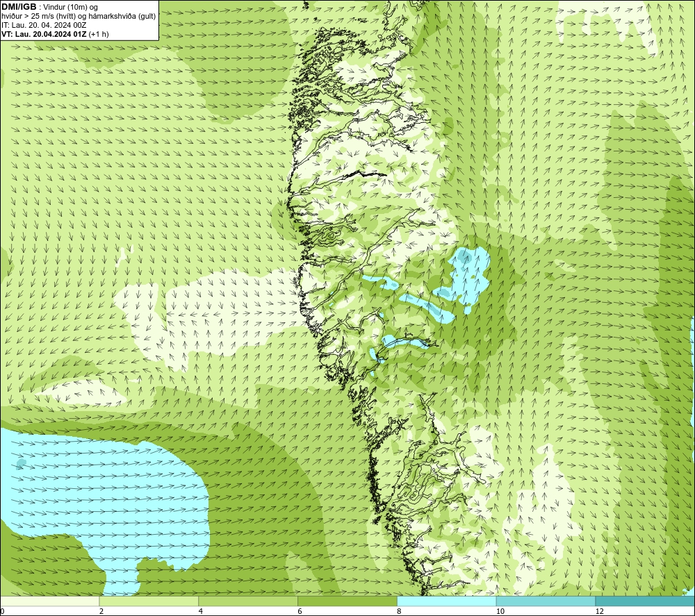This screenshot has width=695, height=616.
Task: Click the "(+1 h)" forecast offset text
Action: tap(99, 34)
